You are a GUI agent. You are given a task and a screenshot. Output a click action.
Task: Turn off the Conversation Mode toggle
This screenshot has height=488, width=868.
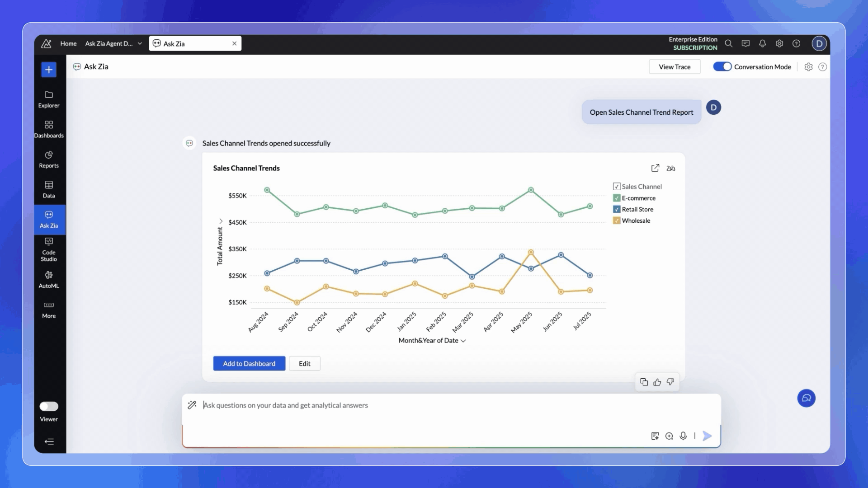click(x=722, y=67)
